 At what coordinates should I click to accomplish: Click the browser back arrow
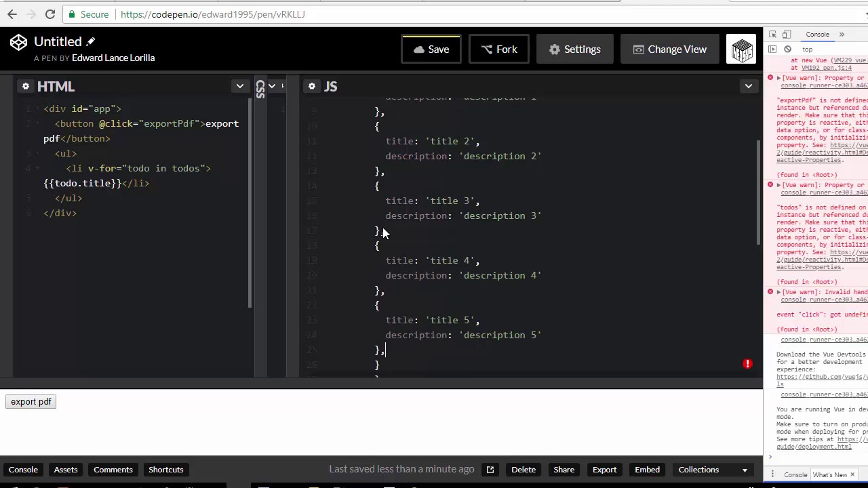(x=12, y=14)
